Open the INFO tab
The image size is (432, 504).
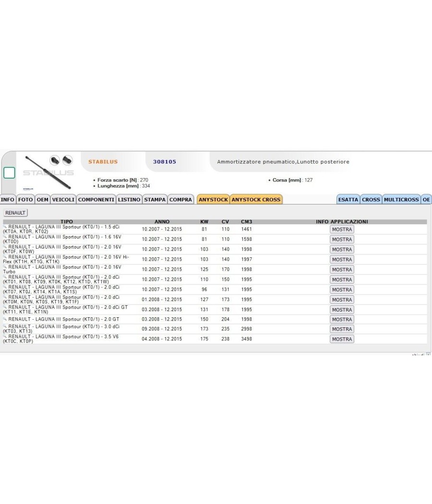click(x=7, y=200)
